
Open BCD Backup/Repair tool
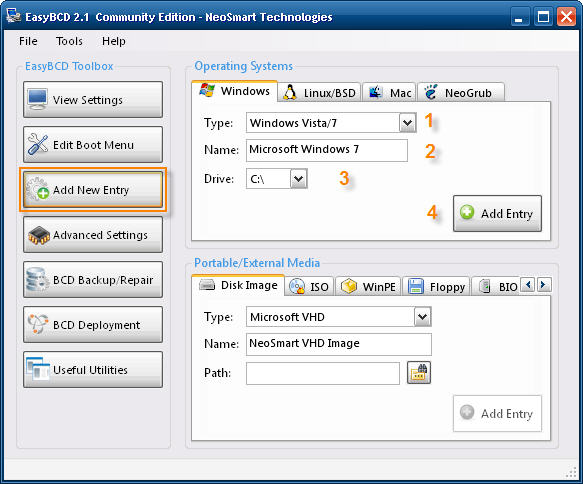[93, 280]
